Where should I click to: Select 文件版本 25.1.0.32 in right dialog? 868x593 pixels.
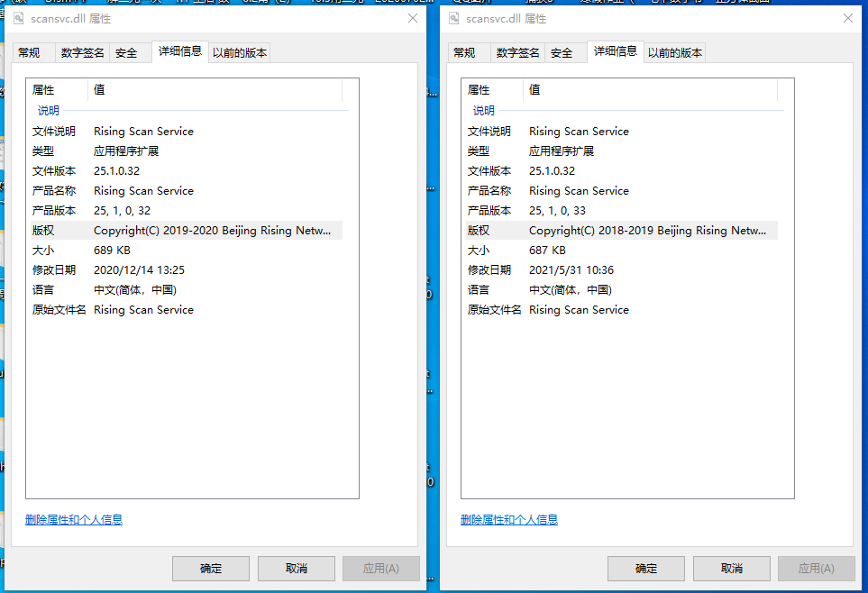coord(622,171)
